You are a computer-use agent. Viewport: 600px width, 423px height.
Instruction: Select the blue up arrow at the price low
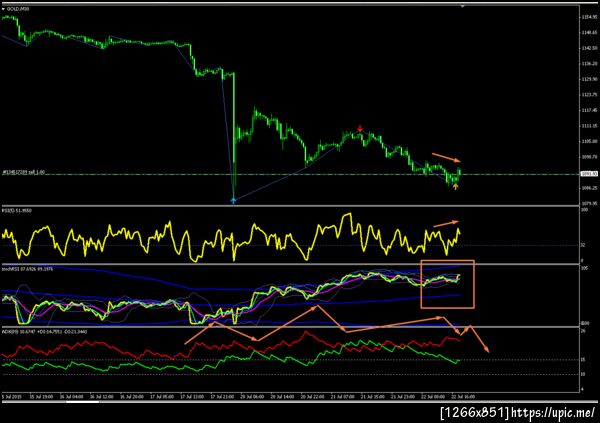tap(233, 200)
